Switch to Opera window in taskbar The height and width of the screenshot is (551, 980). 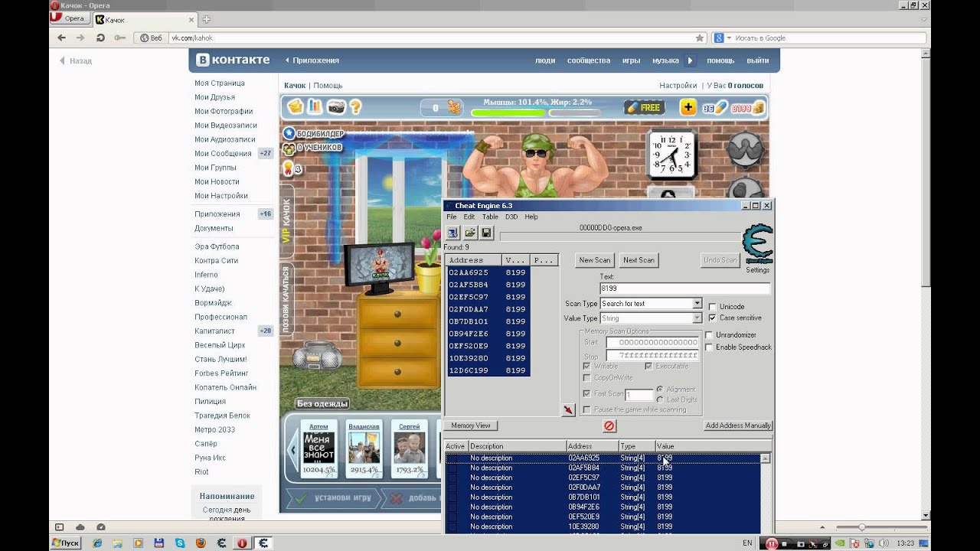click(242, 543)
